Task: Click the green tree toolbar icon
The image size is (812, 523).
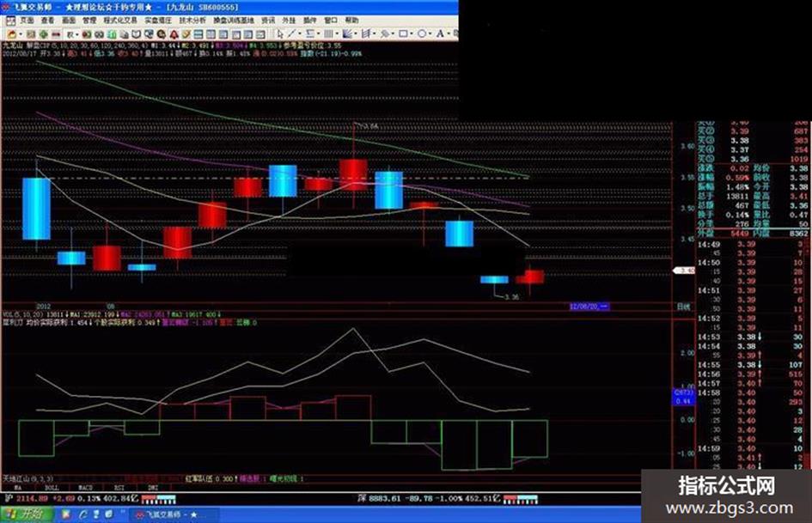Action: [44, 34]
